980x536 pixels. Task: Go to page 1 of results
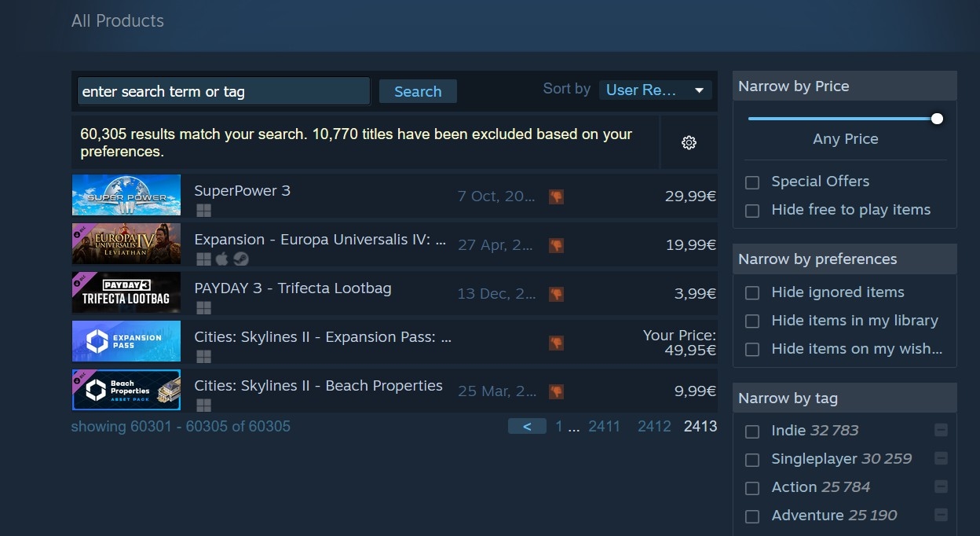tap(559, 426)
